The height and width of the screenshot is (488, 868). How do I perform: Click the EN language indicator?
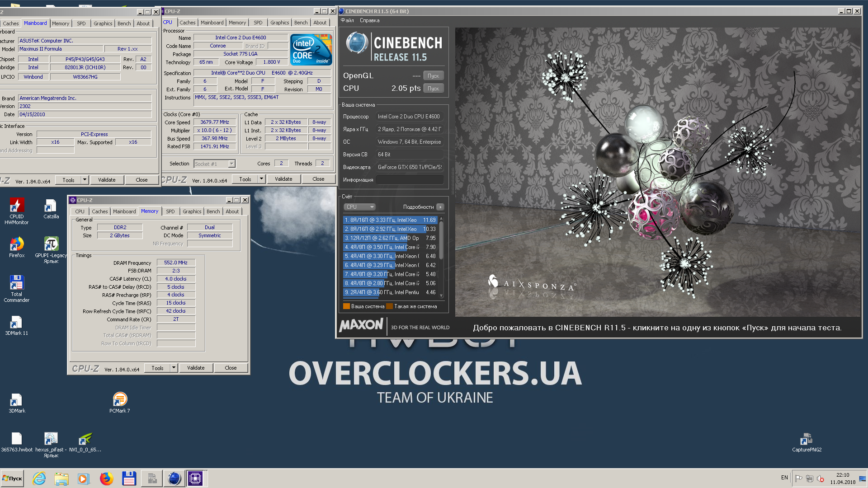784,478
